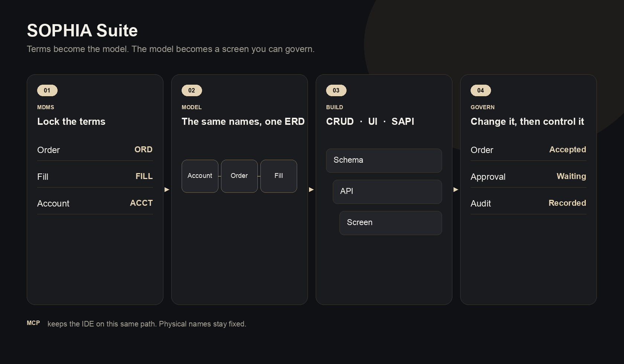Screen dimensions: 624x364
Task: Click the 04 step badge
Action: pyautogui.click(x=481, y=90)
